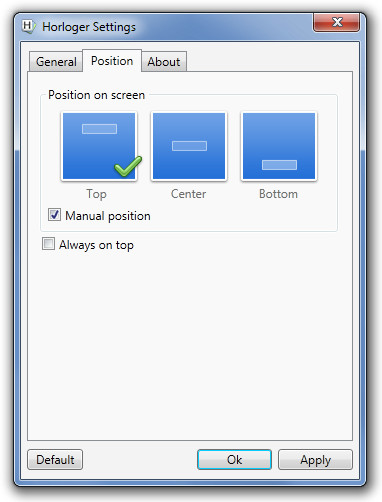This screenshot has height=502, width=382.
Task: Enable the Always on top checkbox
Action: pos(48,244)
